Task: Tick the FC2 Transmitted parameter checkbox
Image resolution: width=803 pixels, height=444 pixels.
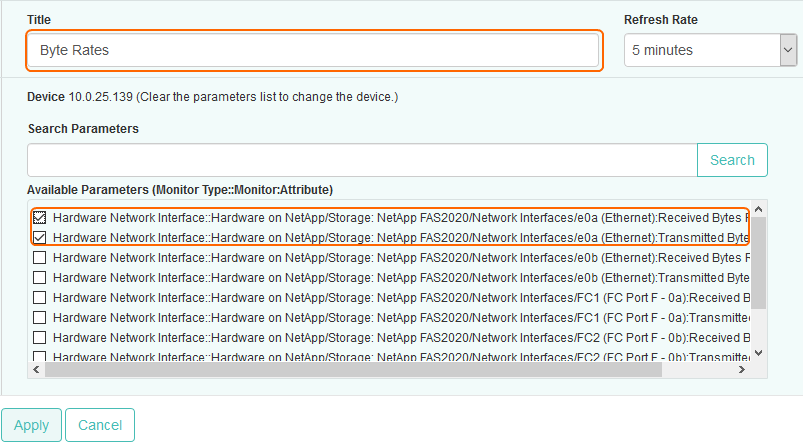Action: click(x=39, y=355)
